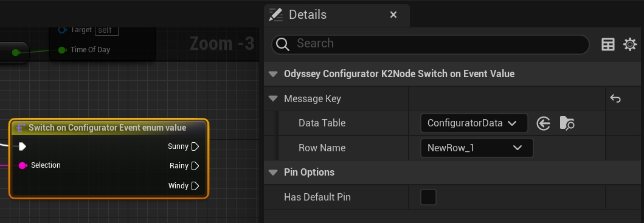Viewport: 644px width, 223px height.
Task: Collapse the Pin Options category
Action: 272,173
